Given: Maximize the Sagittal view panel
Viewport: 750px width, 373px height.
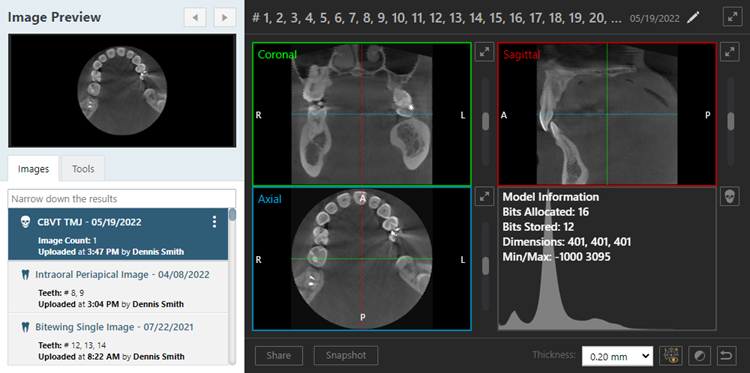Looking at the screenshot, I should [729, 52].
